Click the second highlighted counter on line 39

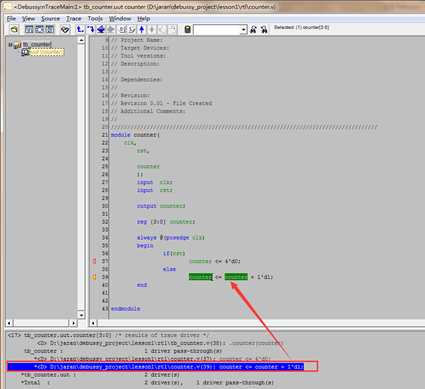(236, 277)
